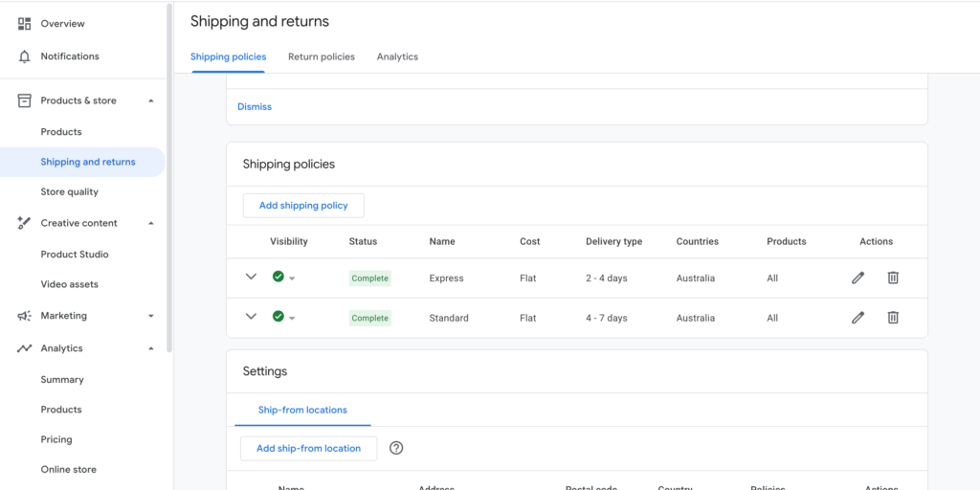Click the Express policy name

coord(446,278)
